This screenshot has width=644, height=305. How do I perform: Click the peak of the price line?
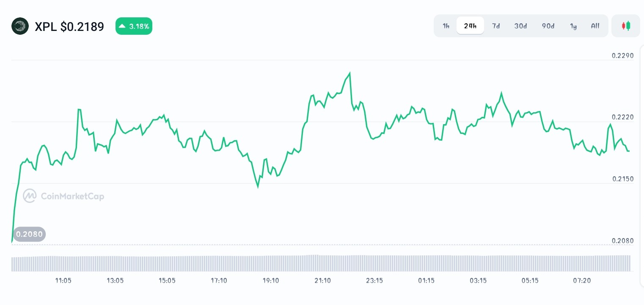coord(350,73)
